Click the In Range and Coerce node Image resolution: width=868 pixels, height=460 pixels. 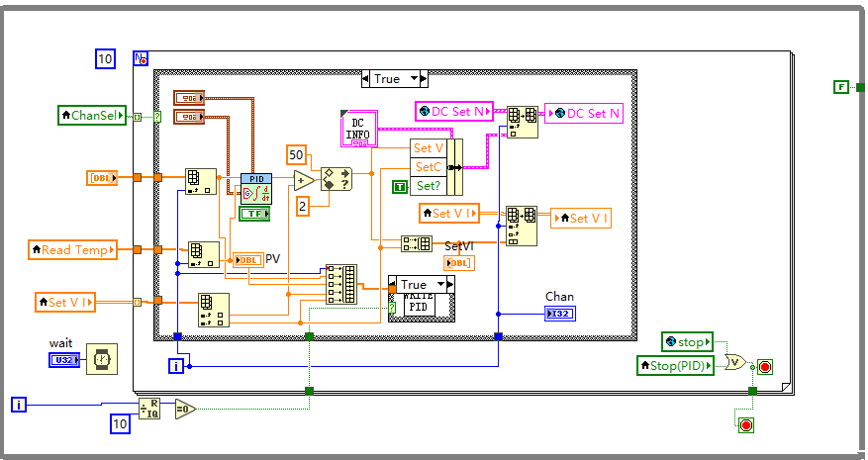point(336,178)
